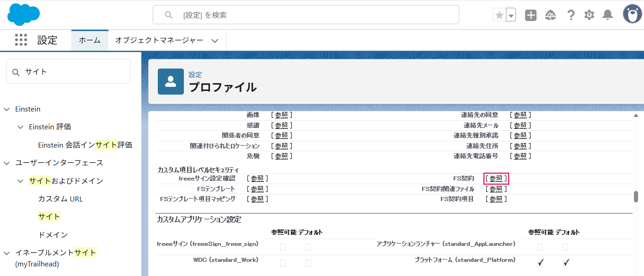
Task: Click the profile page scrollbar thumb
Action: pyautogui.click(x=636, y=196)
